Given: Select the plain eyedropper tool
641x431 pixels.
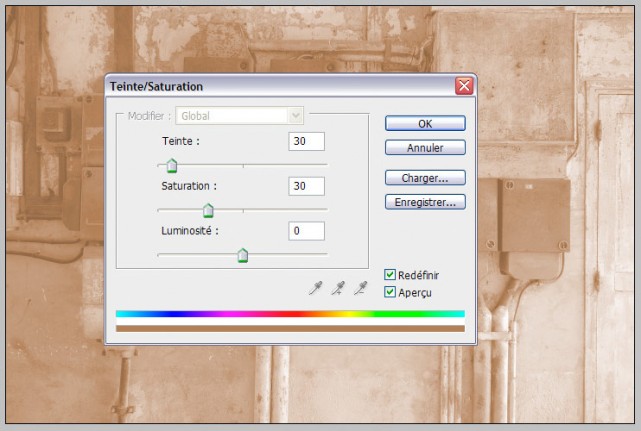Looking at the screenshot, I should 315,288.
